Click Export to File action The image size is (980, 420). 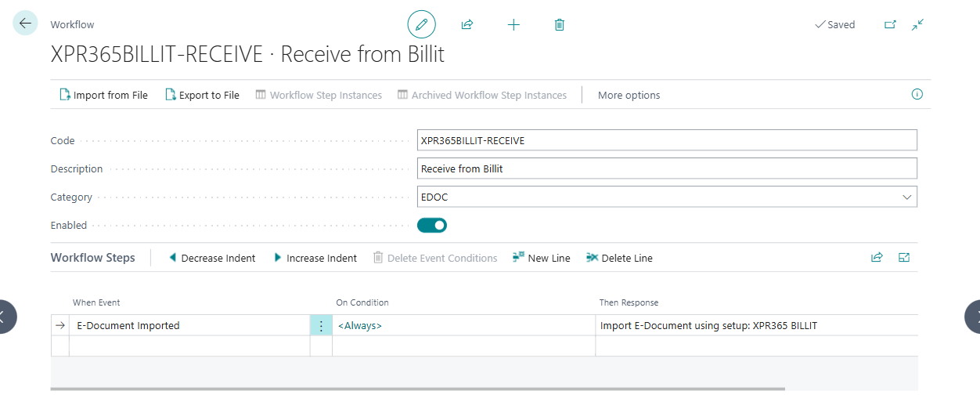[x=202, y=96]
